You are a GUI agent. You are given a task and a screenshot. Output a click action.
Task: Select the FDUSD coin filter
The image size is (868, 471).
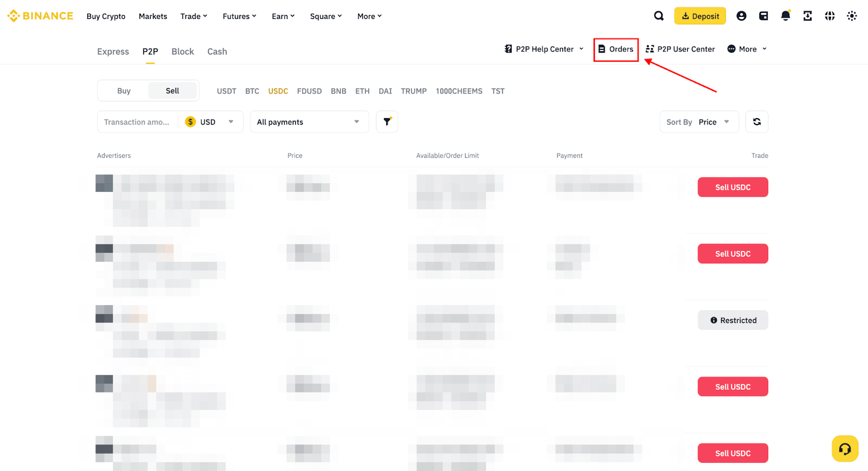coord(309,91)
